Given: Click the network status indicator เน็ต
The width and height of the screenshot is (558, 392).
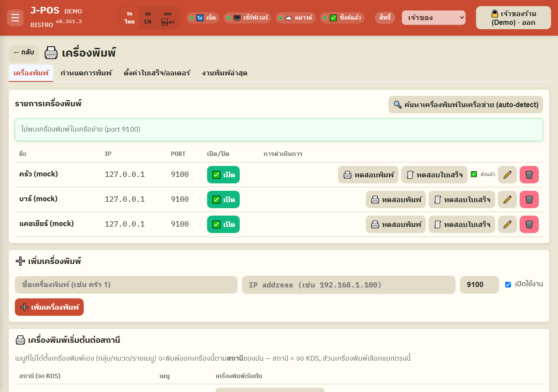Looking at the screenshot, I should 203,18.
